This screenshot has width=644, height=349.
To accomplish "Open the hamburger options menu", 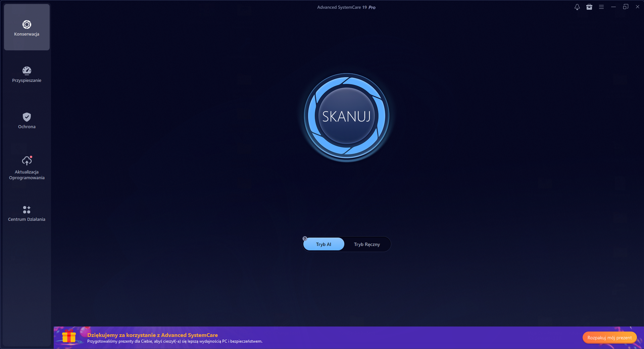I will click(x=601, y=7).
